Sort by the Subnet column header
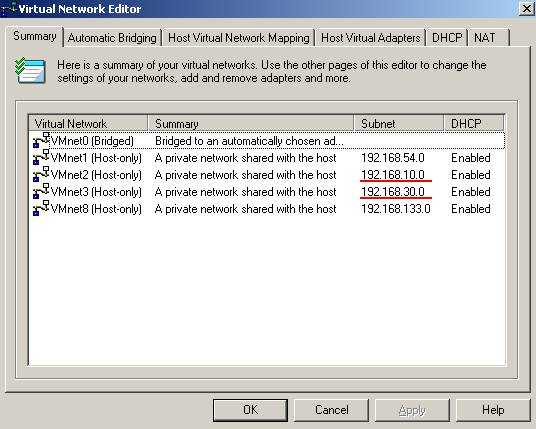The width and height of the screenshot is (536, 429). 399,123
